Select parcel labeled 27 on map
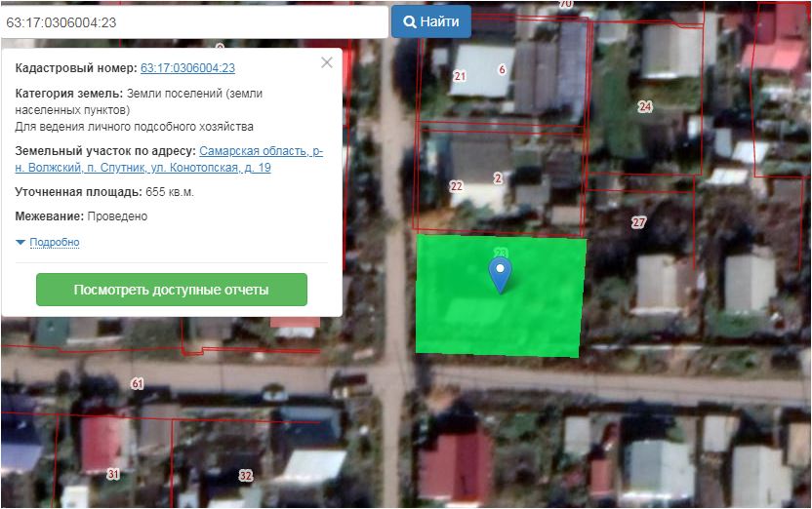 pos(638,222)
